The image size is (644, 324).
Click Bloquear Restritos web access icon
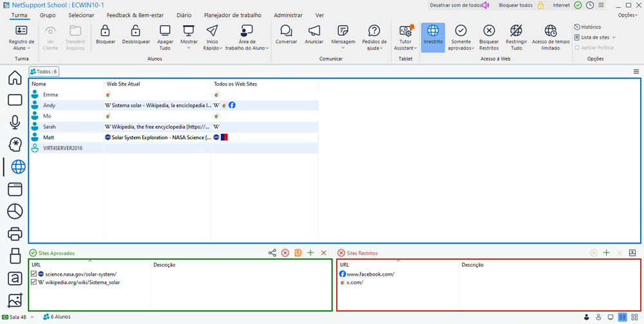(489, 31)
